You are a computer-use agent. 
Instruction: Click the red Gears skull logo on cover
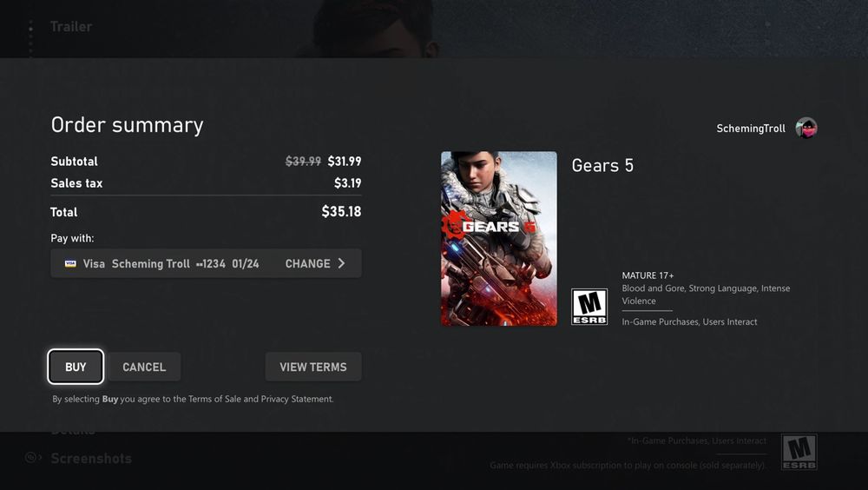[x=453, y=225]
